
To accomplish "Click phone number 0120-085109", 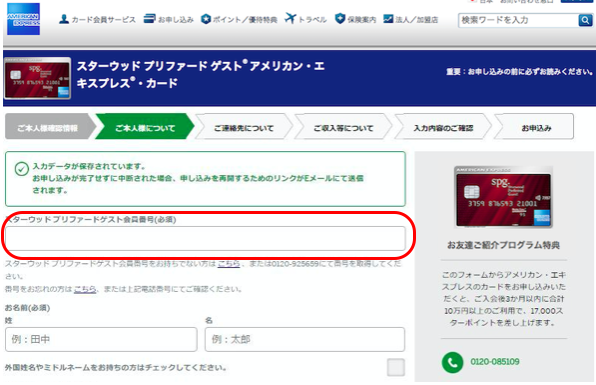I will [x=495, y=361].
